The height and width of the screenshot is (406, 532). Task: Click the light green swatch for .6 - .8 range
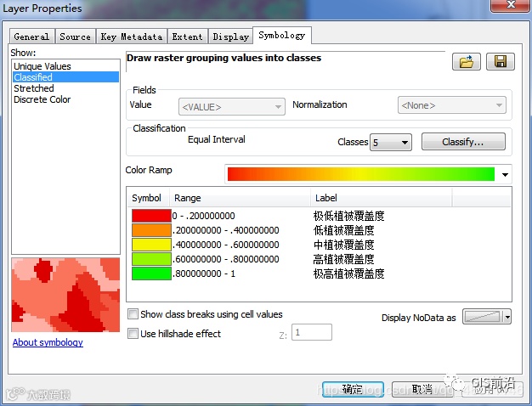tap(151, 259)
